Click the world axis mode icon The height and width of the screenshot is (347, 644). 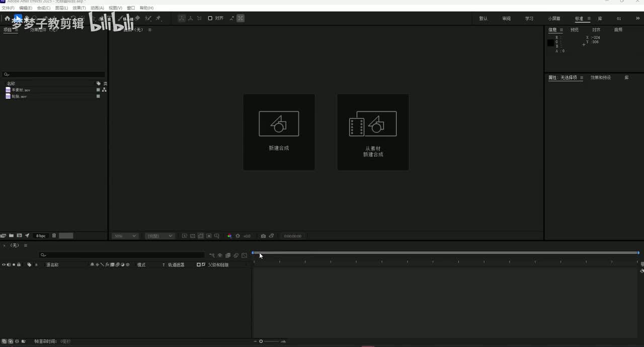pyautogui.click(x=190, y=18)
